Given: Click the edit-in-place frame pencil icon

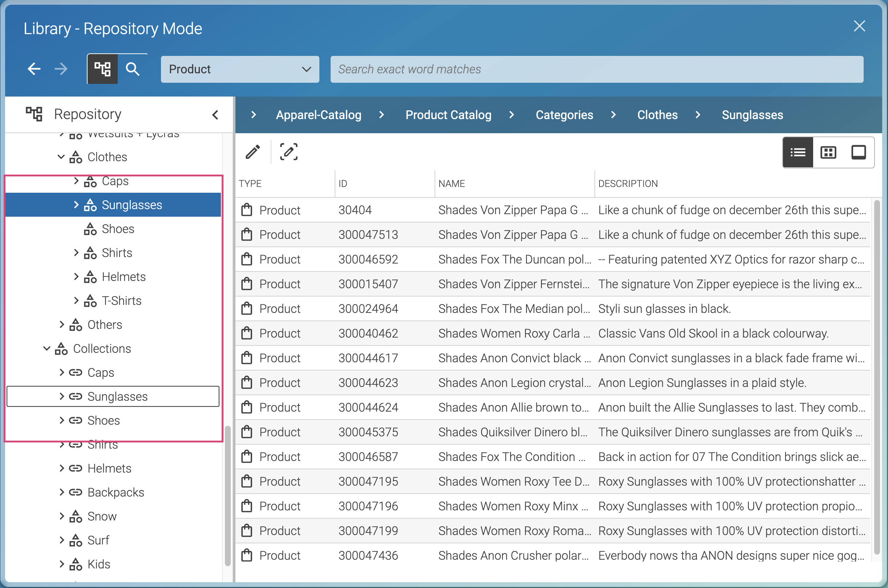Looking at the screenshot, I should click(288, 152).
